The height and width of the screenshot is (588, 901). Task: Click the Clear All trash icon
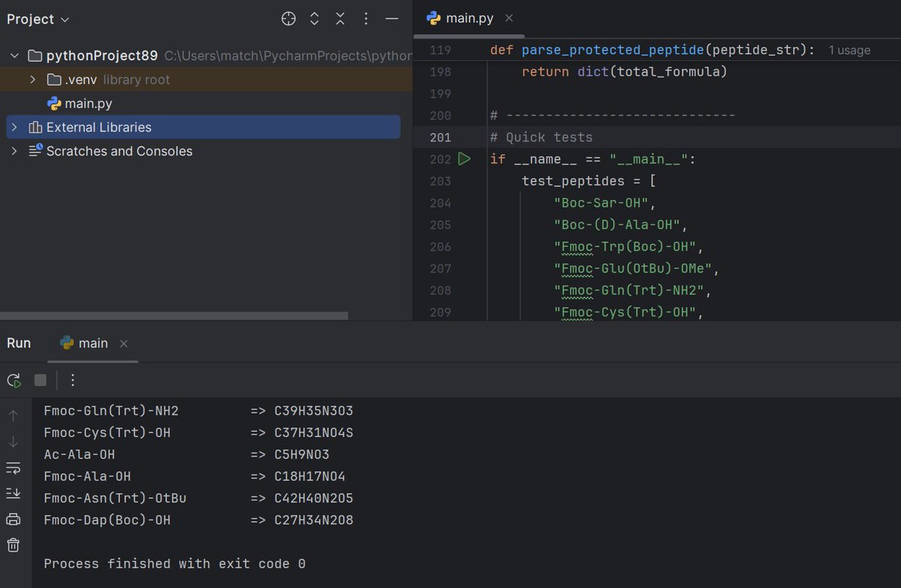click(14, 545)
